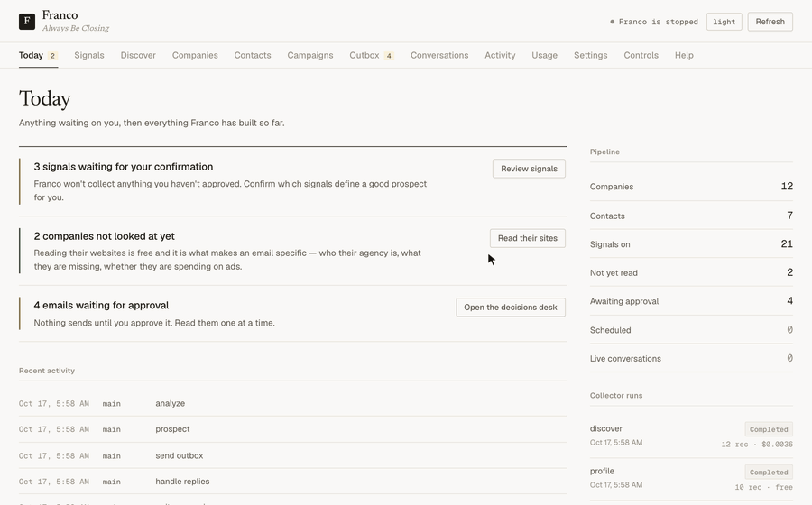Go to the Controls tab
The height and width of the screenshot is (505, 812).
point(641,55)
